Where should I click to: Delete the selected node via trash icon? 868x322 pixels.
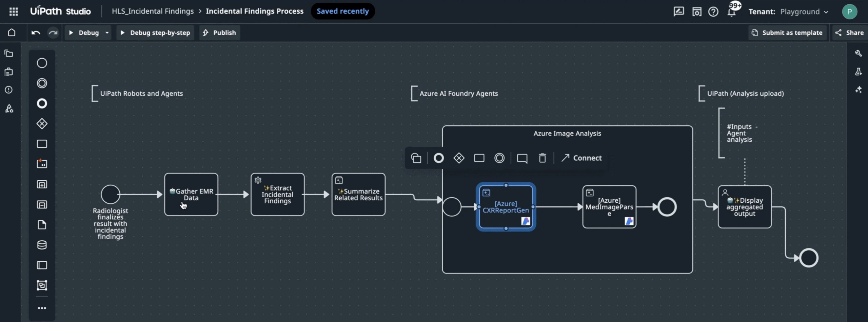(542, 158)
